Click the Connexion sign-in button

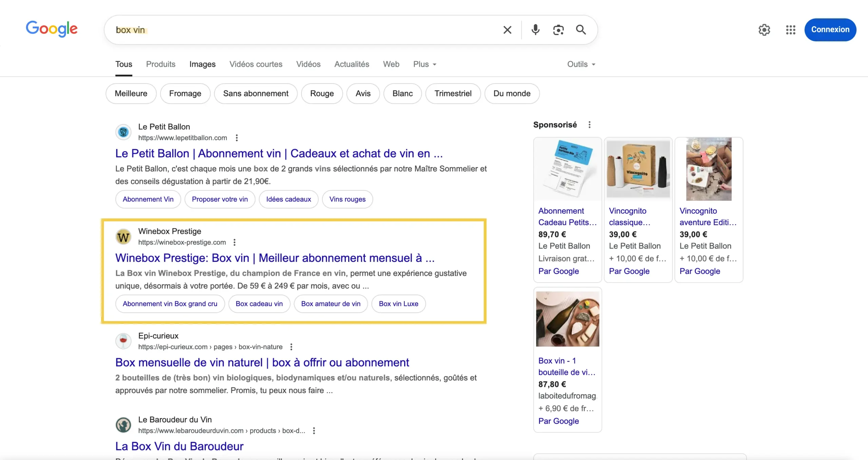pos(830,30)
